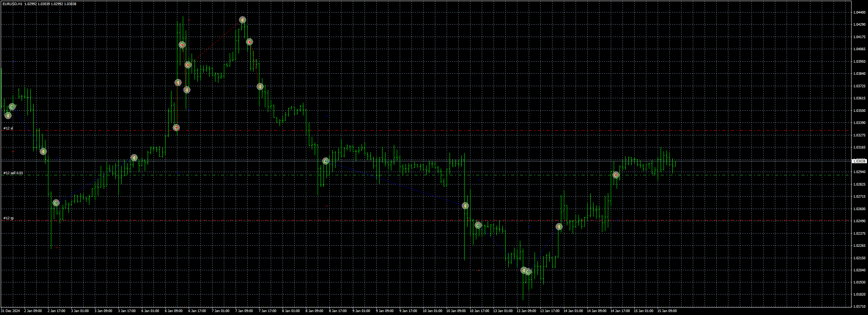The image size is (868, 315).
Task: Click the green buy arrow on 10 Jan 17:00 near 1.02450
Action: click(x=478, y=225)
